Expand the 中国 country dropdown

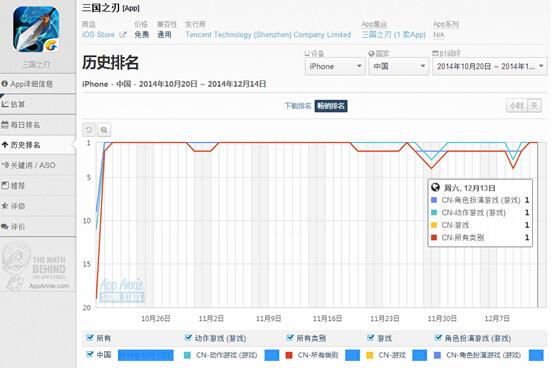(399, 66)
